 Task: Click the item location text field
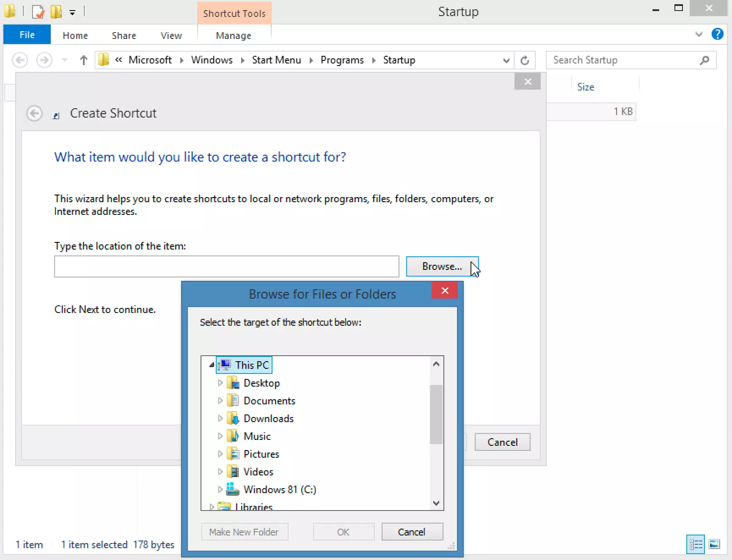tap(227, 266)
